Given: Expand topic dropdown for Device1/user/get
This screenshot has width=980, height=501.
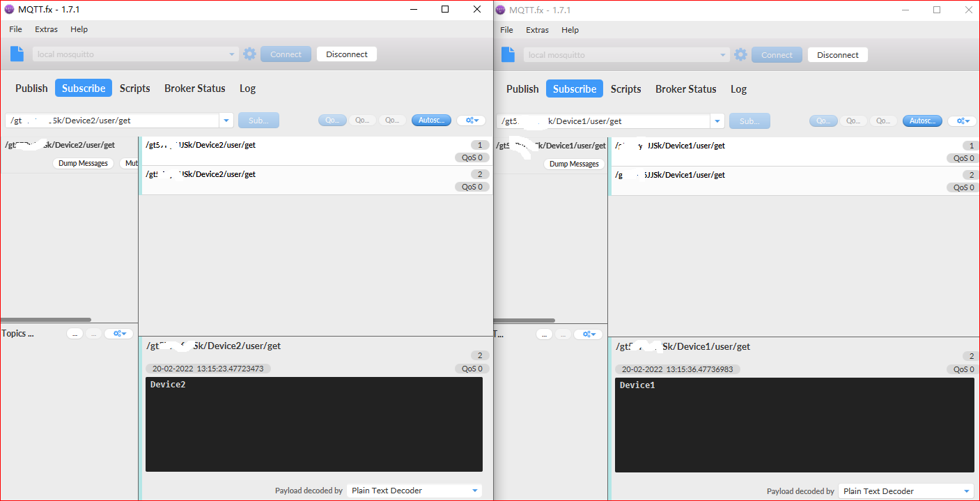Looking at the screenshot, I should point(717,121).
